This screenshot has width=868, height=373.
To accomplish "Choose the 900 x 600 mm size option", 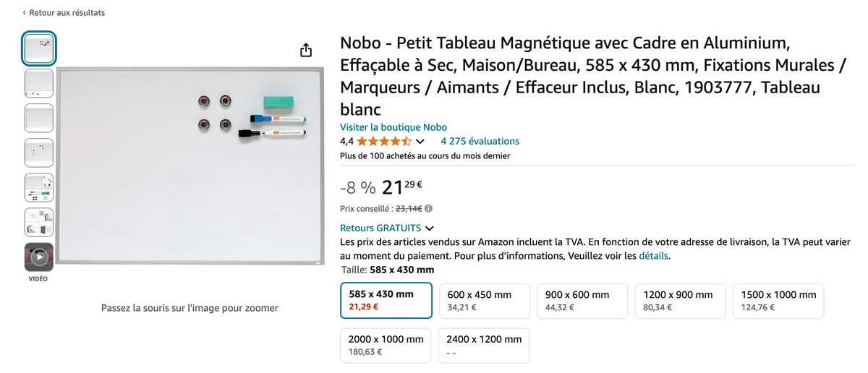I will pyautogui.click(x=582, y=301).
